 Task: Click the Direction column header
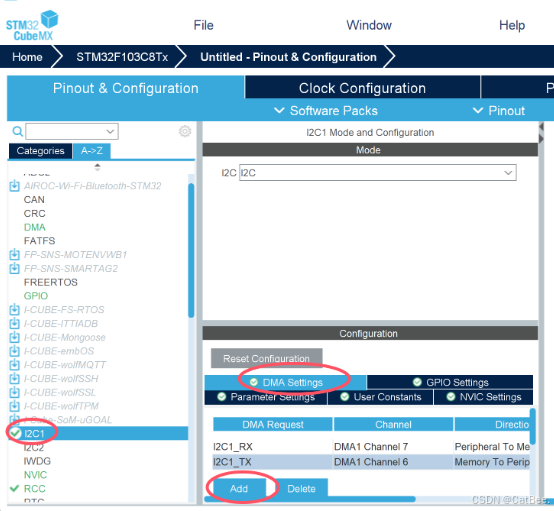tap(492, 424)
